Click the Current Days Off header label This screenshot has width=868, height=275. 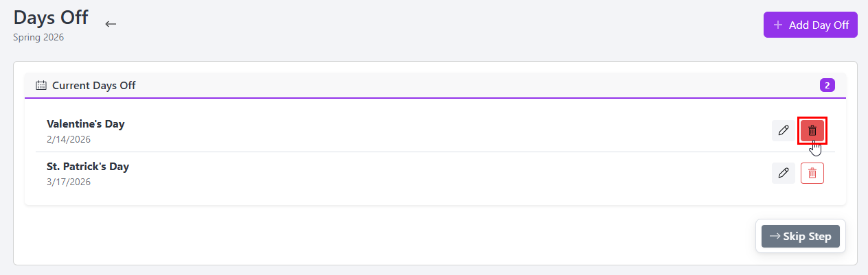93,86
